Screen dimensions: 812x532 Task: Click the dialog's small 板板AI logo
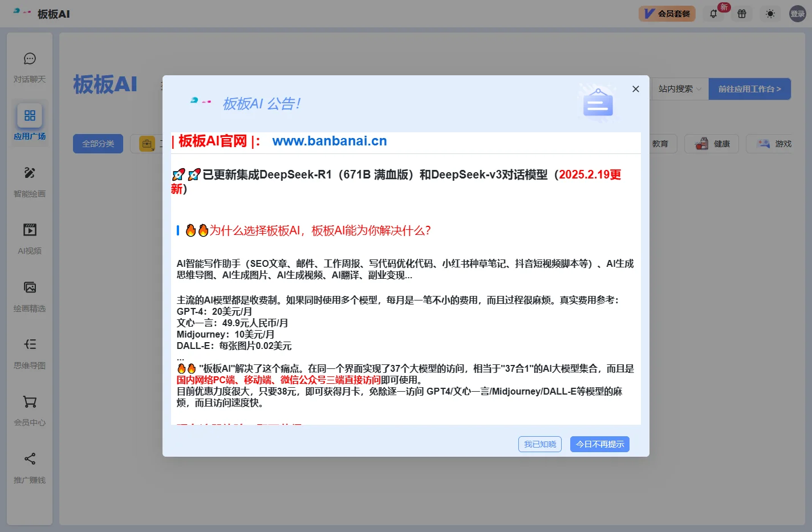[201, 101]
